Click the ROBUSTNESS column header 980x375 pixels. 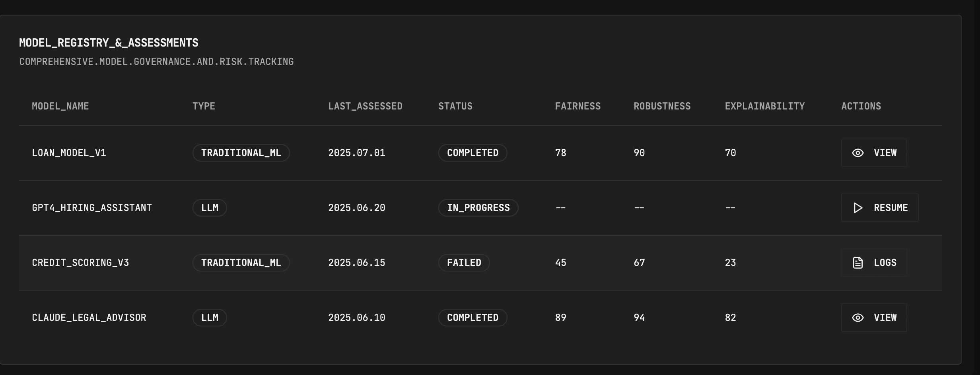coord(662,106)
